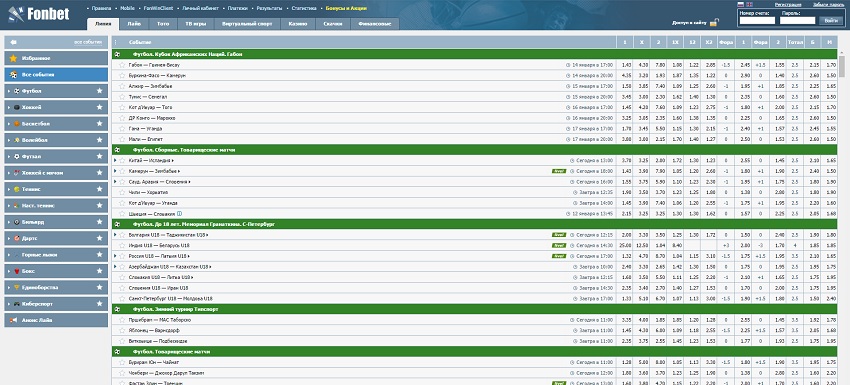Click the info icon beside Швеция — Словакия
Screen dimensions: 850x385
coord(179,214)
